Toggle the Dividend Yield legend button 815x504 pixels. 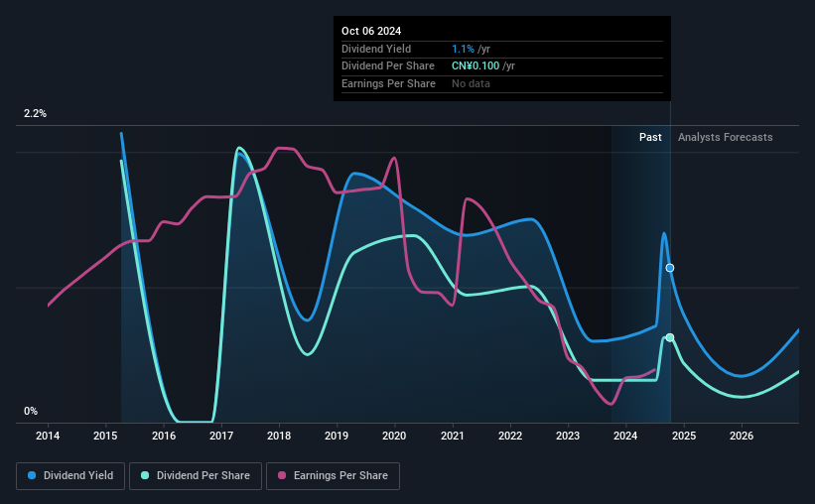coord(70,476)
